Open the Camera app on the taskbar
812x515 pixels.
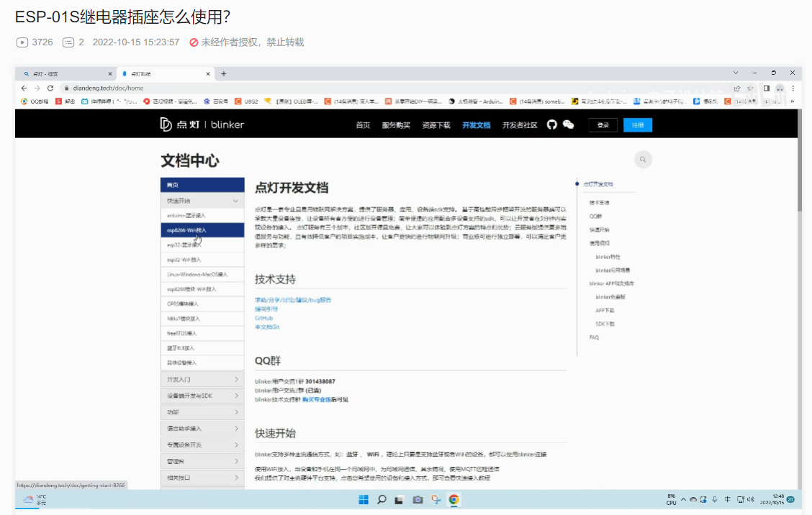point(418,499)
